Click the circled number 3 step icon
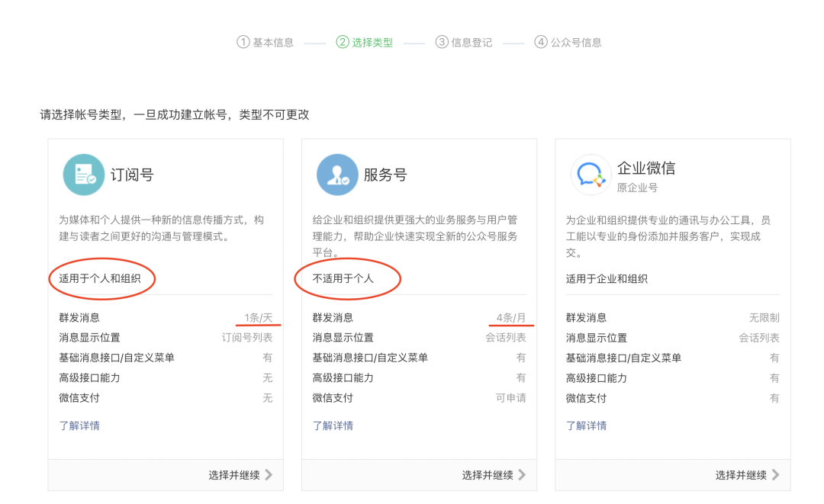The width and height of the screenshot is (824, 504). [442, 42]
